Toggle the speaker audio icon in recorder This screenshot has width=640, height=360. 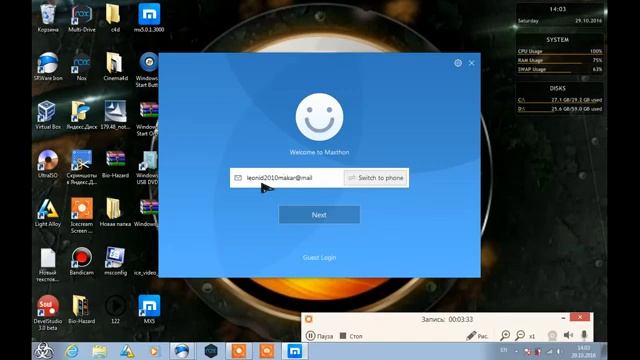click(568, 335)
